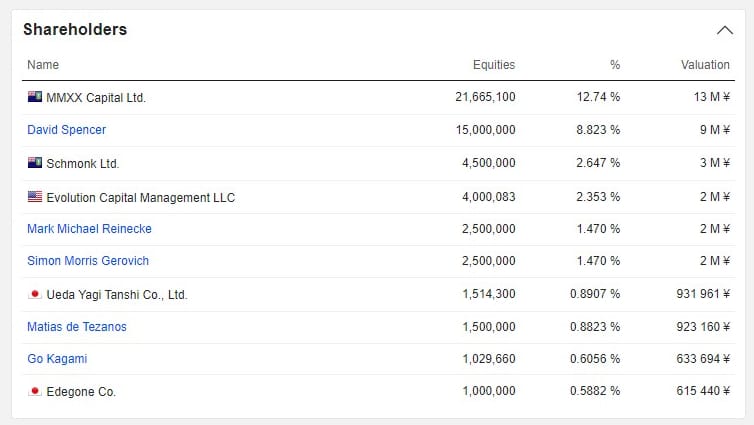Select percentage 0.6056 %

[x=595, y=359]
